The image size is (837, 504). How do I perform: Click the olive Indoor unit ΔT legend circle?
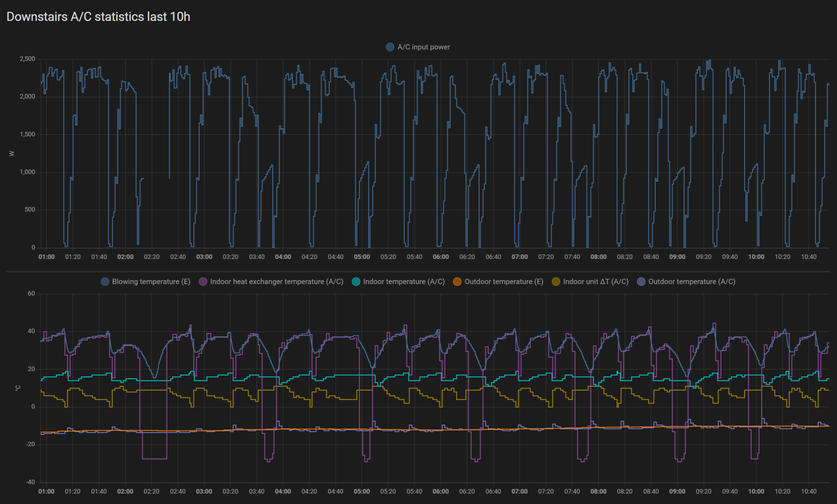click(x=556, y=282)
